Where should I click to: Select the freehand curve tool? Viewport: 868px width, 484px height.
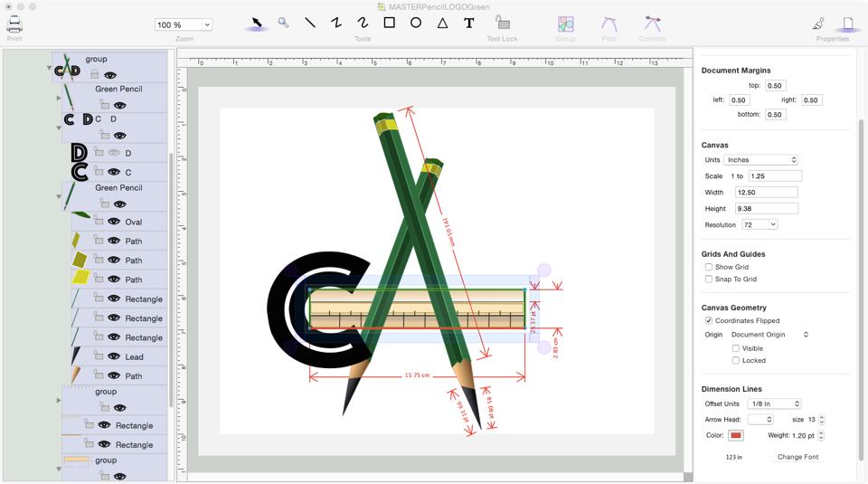[363, 23]
